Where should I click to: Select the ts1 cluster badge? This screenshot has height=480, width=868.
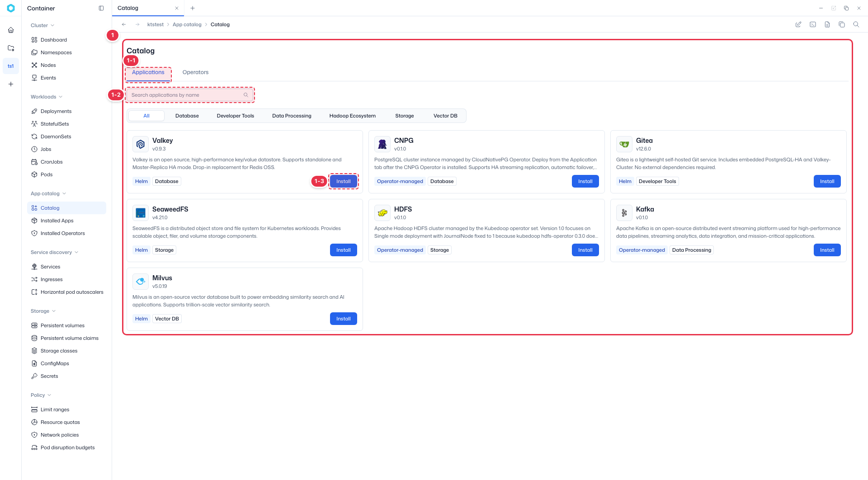(x=11, y=66)
